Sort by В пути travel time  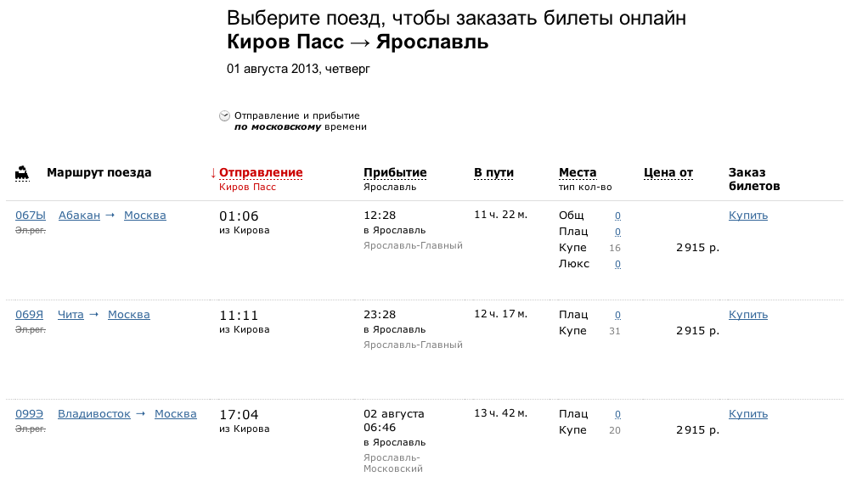493,172
